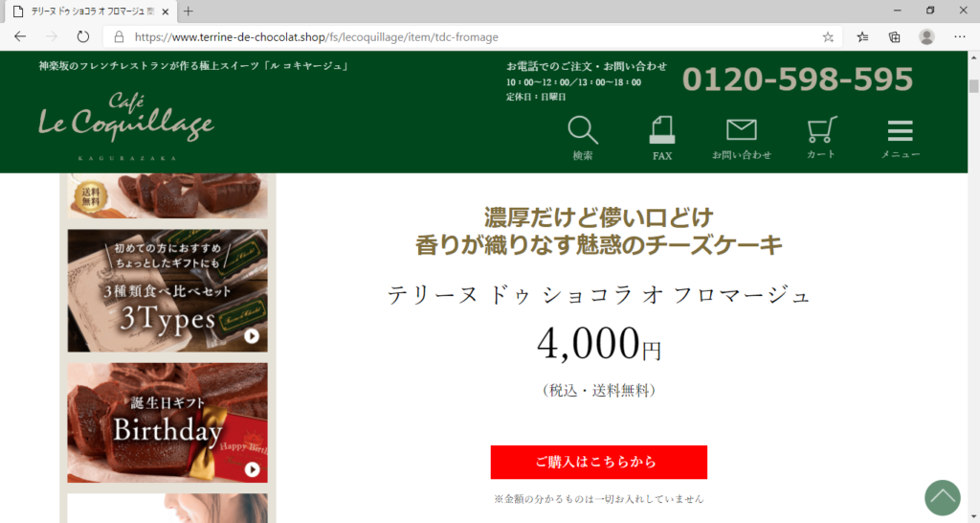
Task: Go back to previous page
Action: click(20, 37)
